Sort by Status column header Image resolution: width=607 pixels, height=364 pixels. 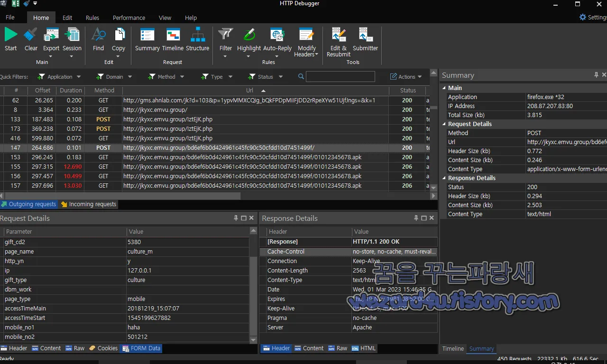[x=407, y=90]
